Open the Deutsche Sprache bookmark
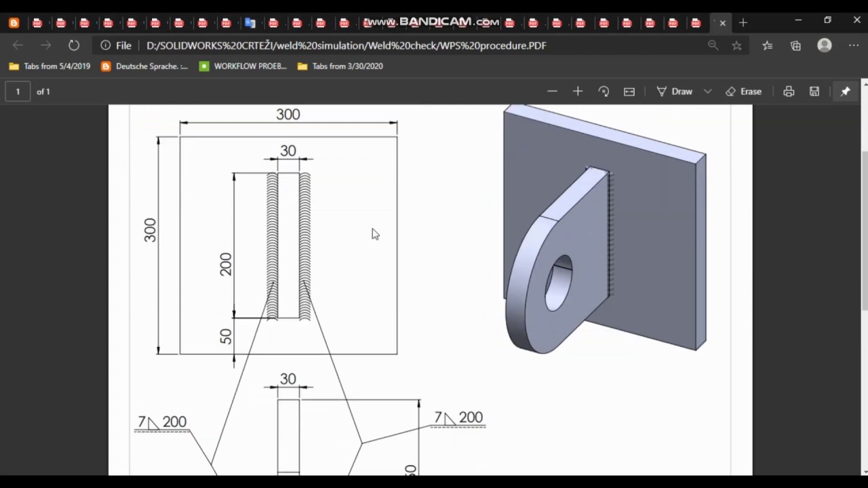 pyautogui.click(x=144, y=66)
